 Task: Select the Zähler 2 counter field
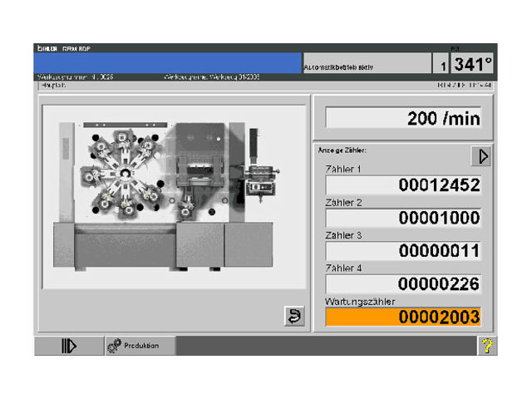click(402, 218)
